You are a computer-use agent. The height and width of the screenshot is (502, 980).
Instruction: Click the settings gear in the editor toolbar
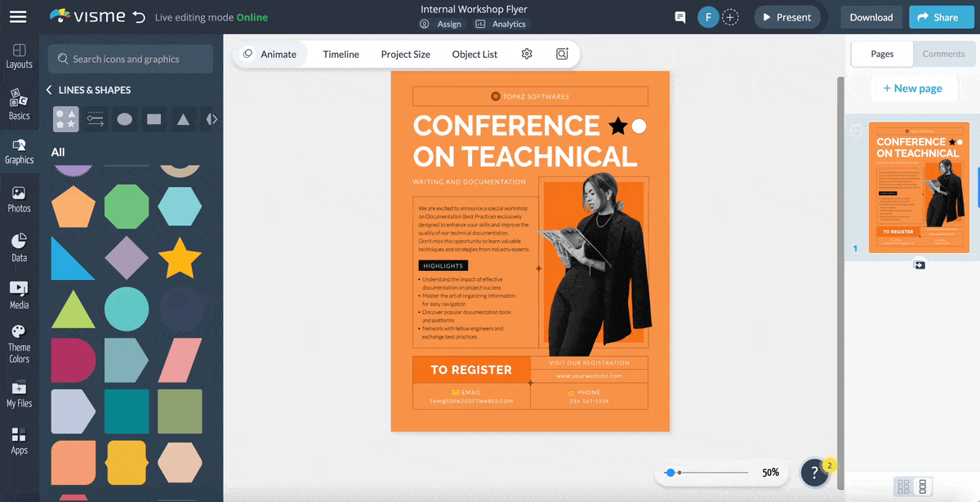pyautogui.click(x=527, y=53)
